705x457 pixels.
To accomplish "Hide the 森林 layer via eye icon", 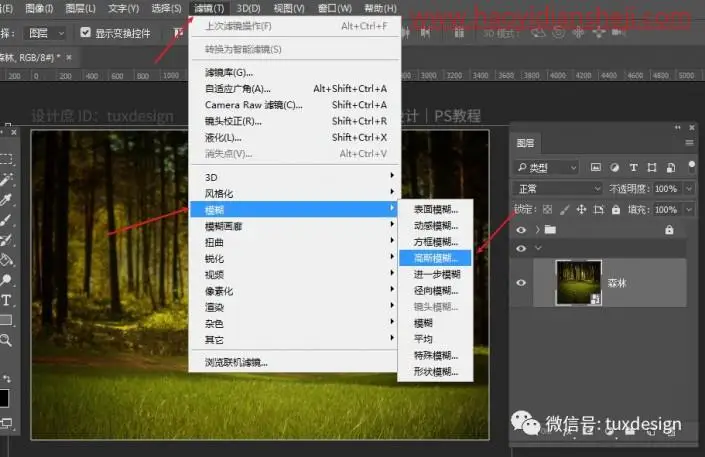I will [521, 283].
